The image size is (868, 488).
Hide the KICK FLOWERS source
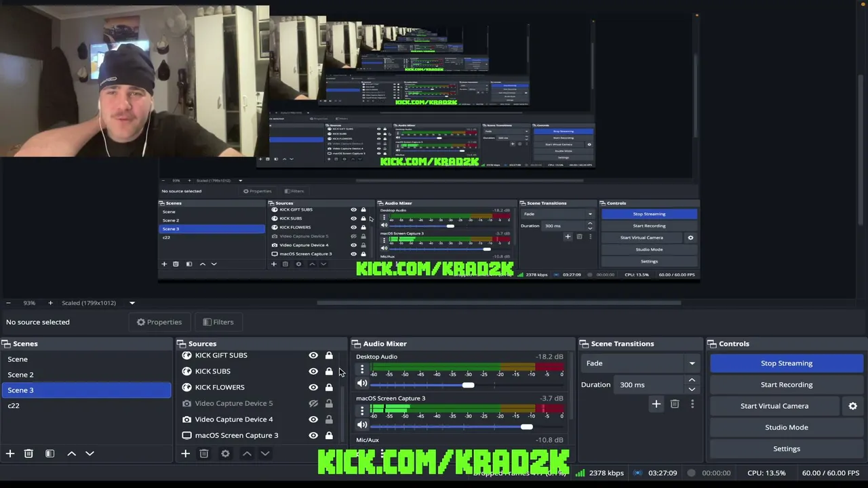click(x=313, y=387)
